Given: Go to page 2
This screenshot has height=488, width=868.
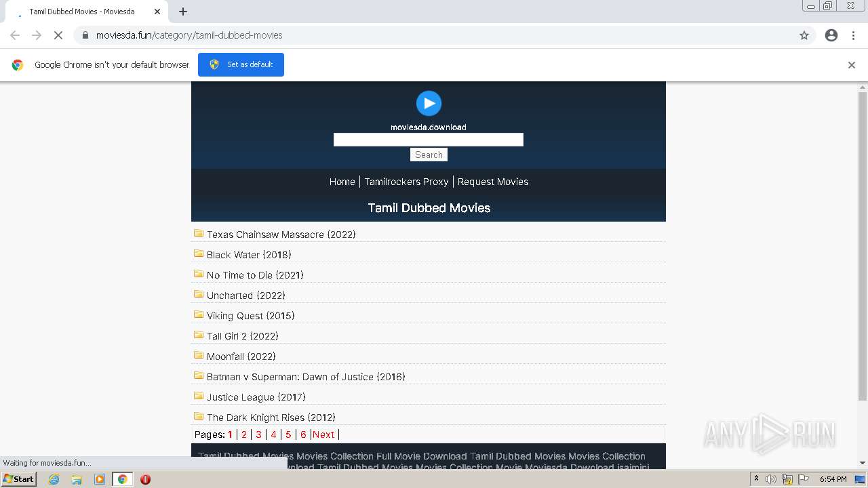Looking at the screenshot, I should pos(244,434).
